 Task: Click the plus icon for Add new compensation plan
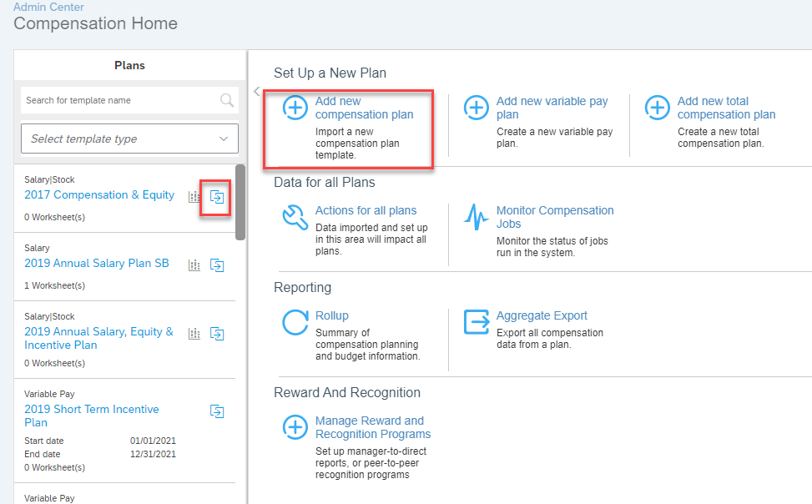point(295,108)
